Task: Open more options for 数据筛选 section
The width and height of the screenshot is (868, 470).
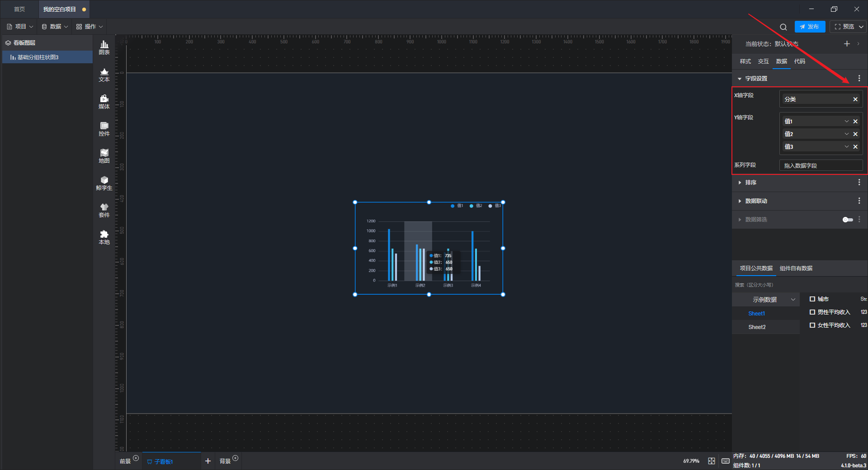Action: click(x=859, y=219)
